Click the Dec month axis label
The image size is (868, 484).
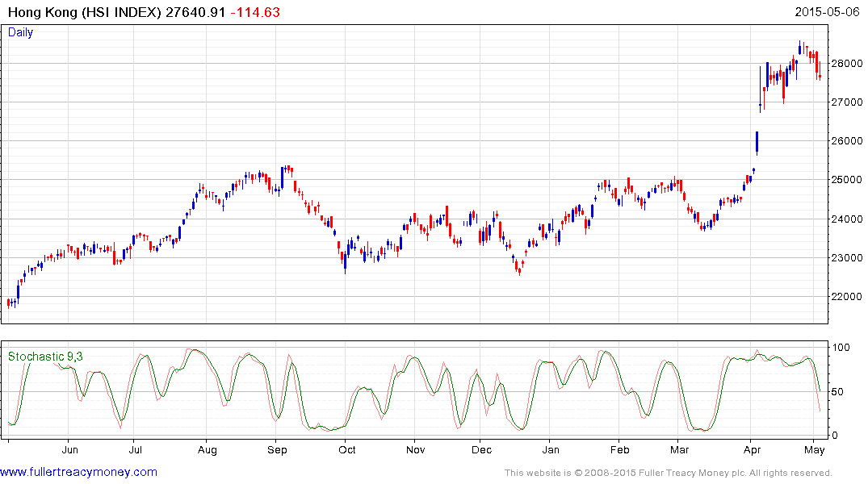[481, 449]
